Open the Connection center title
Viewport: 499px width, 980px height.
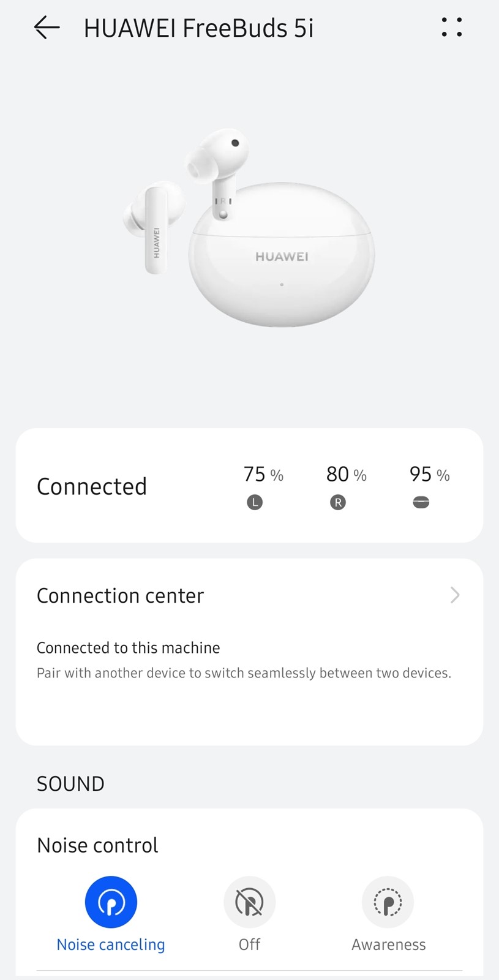(121, 596)
